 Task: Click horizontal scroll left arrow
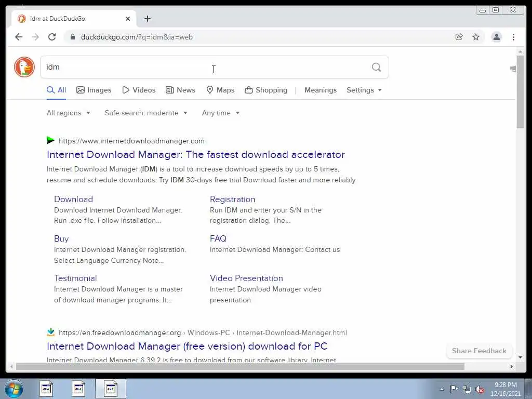11,366
